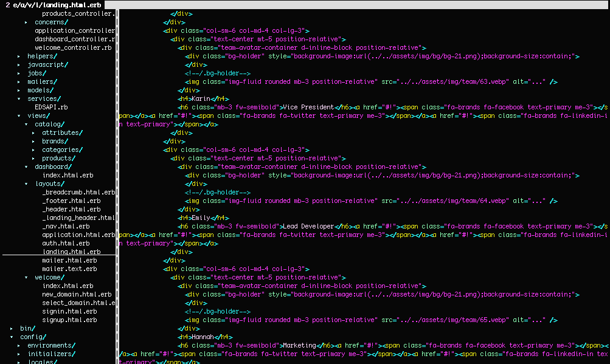This screenshot has width=610, height=364.
Task: Expand the brands folder
Action: (x=55, y=141)
